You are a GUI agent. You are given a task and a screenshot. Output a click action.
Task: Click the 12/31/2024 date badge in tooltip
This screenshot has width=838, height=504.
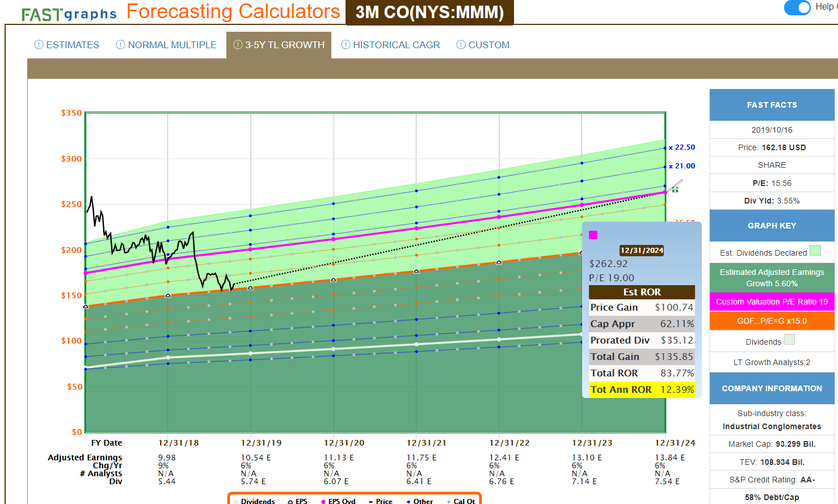642,251
